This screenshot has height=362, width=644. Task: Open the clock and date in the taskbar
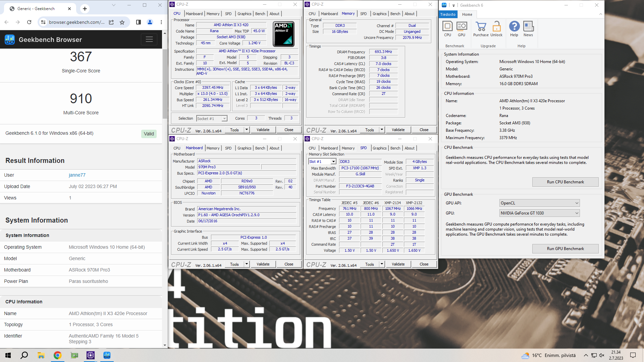616,355
